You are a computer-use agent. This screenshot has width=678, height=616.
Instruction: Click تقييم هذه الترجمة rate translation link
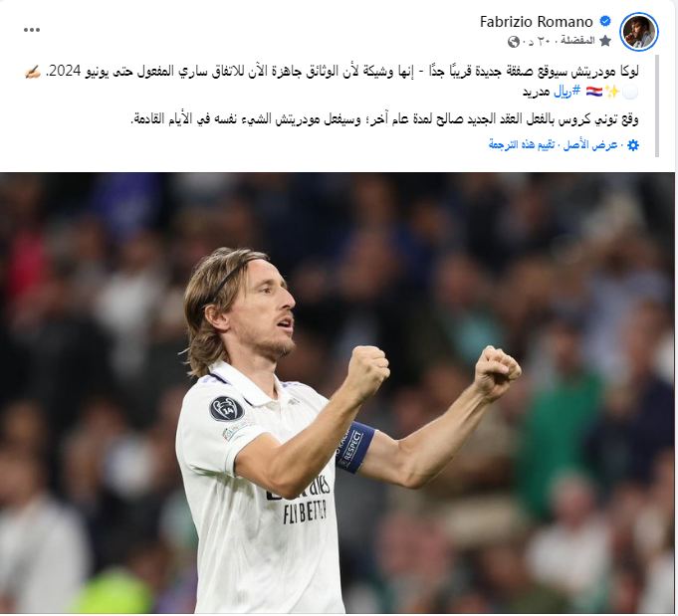coord(522,145)
